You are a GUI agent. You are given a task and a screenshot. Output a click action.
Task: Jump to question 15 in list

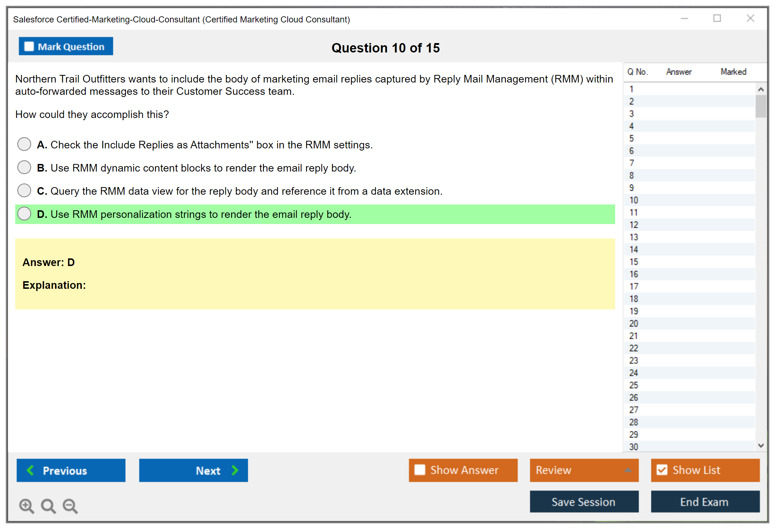[x=634, y=262]
